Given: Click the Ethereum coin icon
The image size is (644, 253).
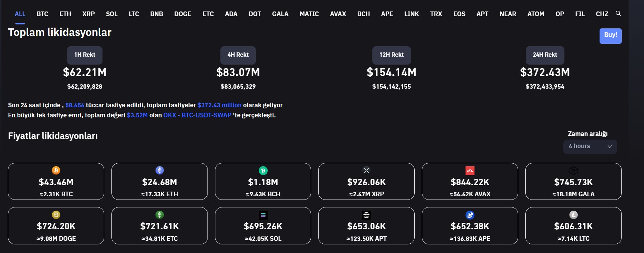Looking at the screenshot, I should click(x=159, y=170).
